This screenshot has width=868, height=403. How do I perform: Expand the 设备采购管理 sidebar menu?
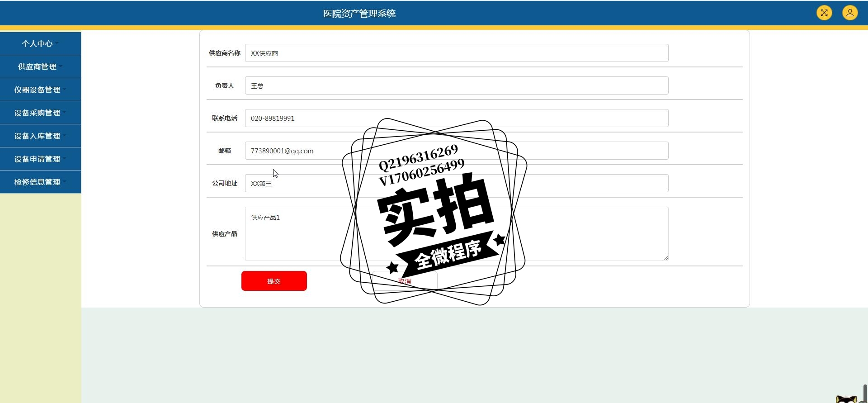[x=40, y=113]
